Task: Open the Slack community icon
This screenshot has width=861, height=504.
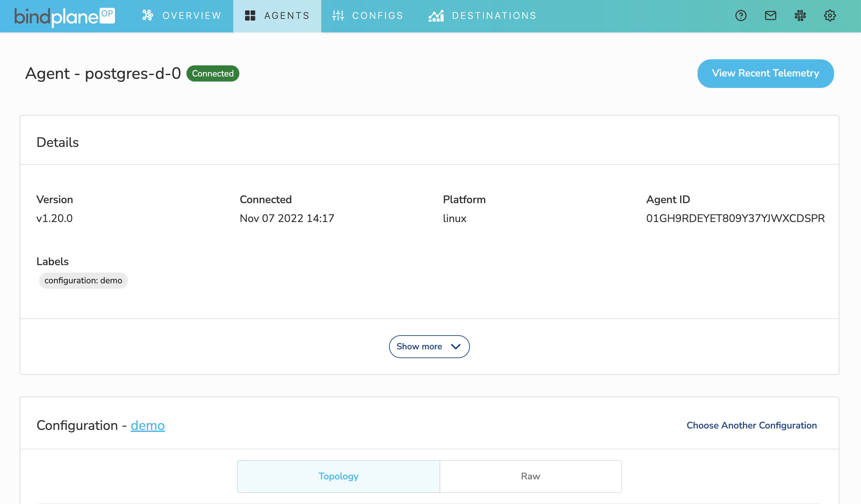Action: (x=800, y=16)
